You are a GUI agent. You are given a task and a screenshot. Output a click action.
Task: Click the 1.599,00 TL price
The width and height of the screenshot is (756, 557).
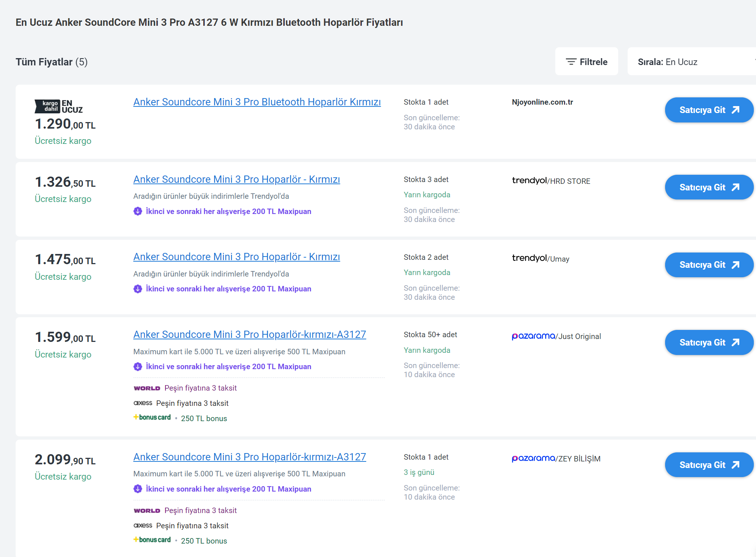coord(65,338)
